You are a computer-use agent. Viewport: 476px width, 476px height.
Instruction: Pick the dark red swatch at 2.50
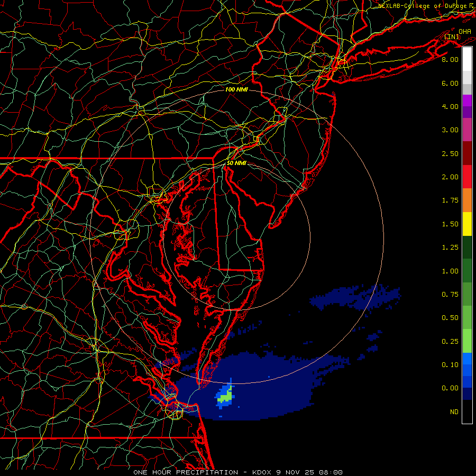[467, 153]
